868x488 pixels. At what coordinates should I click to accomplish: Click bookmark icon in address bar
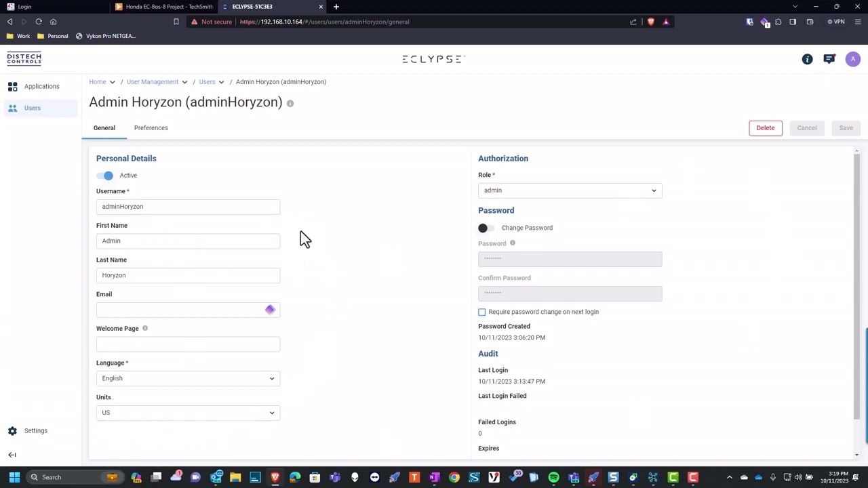pyautogui.click(x=176, y=22)
